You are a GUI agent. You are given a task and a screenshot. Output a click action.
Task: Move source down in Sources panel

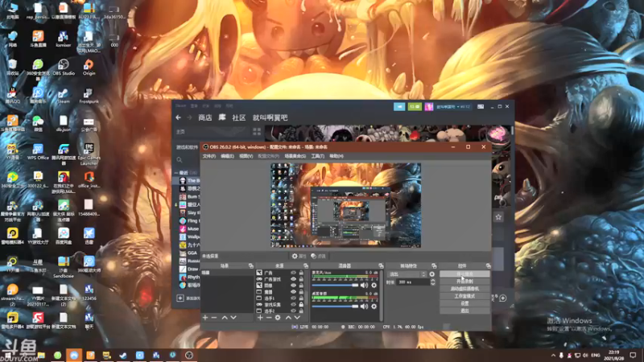coord(297,318)
